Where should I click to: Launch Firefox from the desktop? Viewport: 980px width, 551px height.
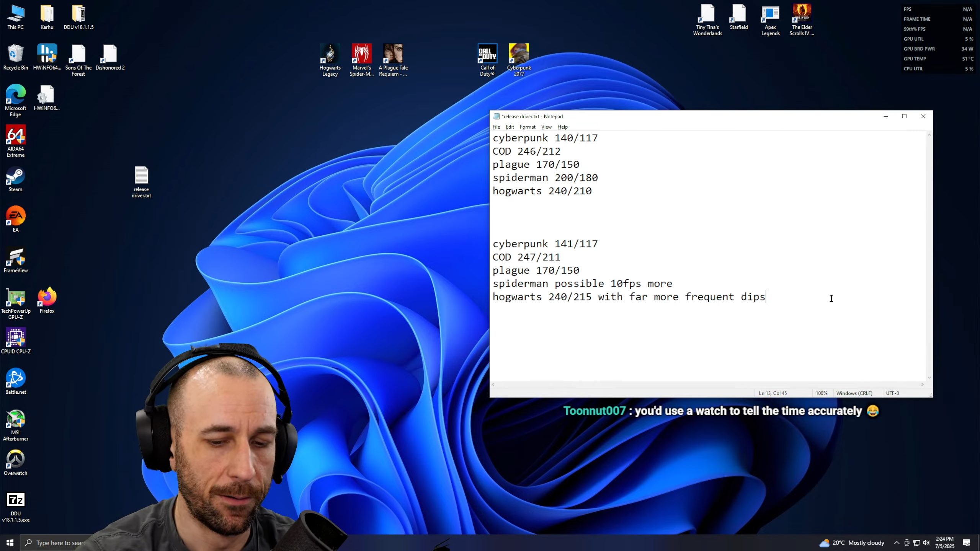(x=47, y=300)
